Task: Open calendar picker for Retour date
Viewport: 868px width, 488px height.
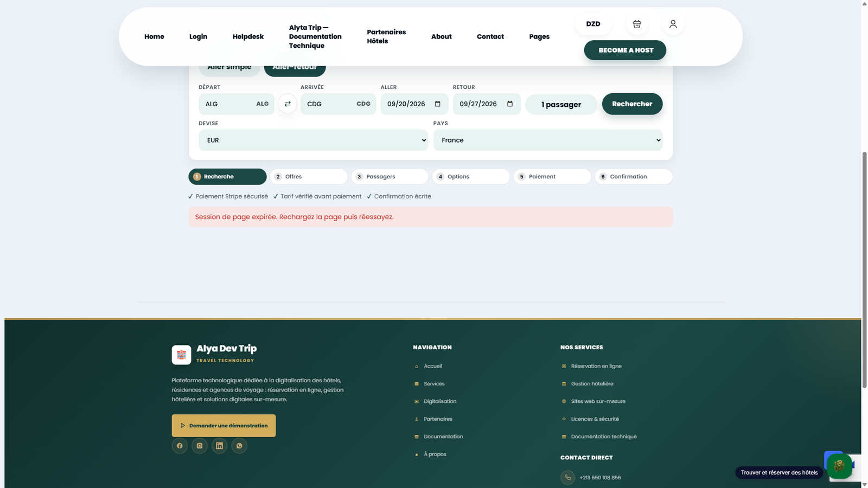Action: [x=510, y=104]
